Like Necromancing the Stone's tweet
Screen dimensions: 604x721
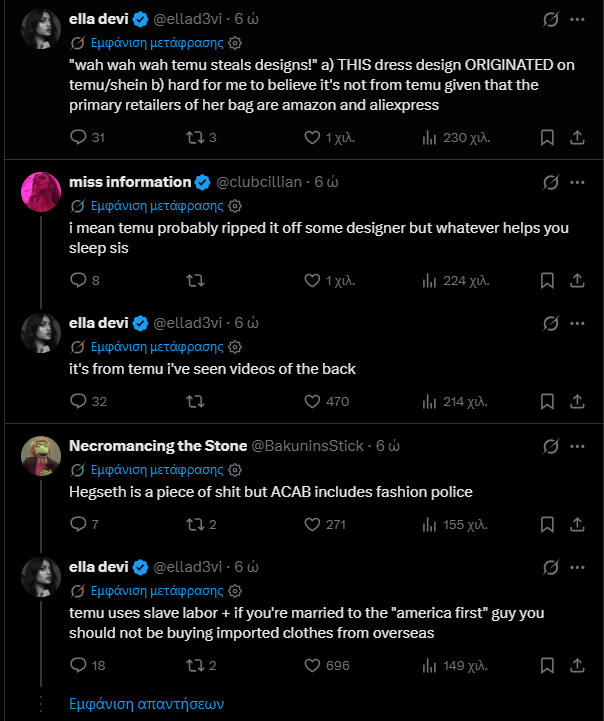(312, 524)
